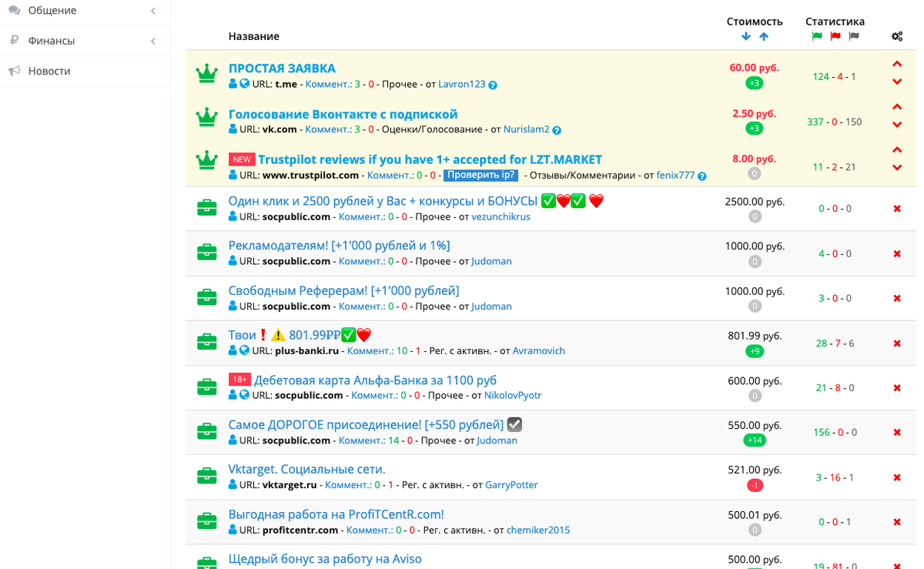Click the green +9 rating badge

tap(755, 351)
